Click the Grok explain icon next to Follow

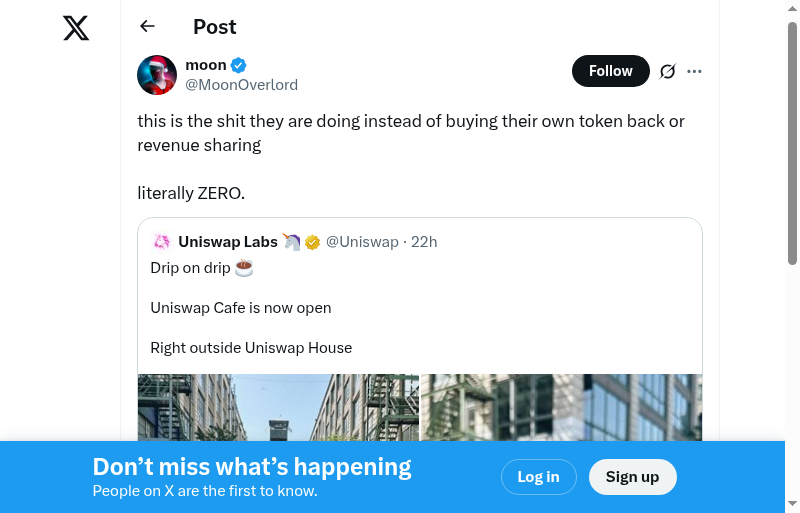[668, 71]
